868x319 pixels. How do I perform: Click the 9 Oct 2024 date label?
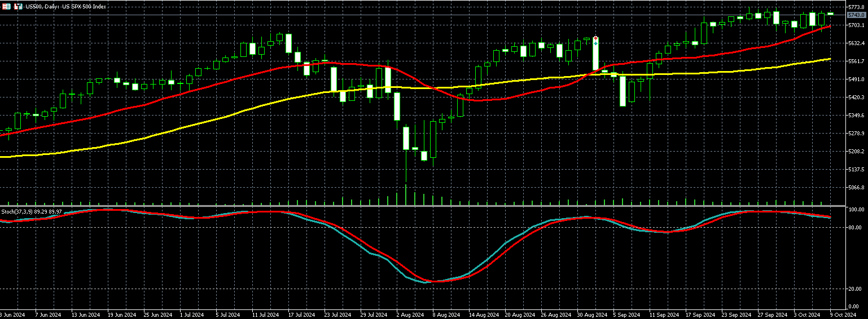843,314
